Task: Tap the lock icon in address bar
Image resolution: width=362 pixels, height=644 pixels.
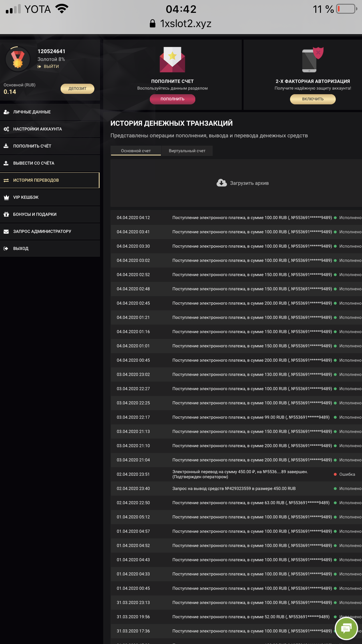Action: (x=152, y=24)
